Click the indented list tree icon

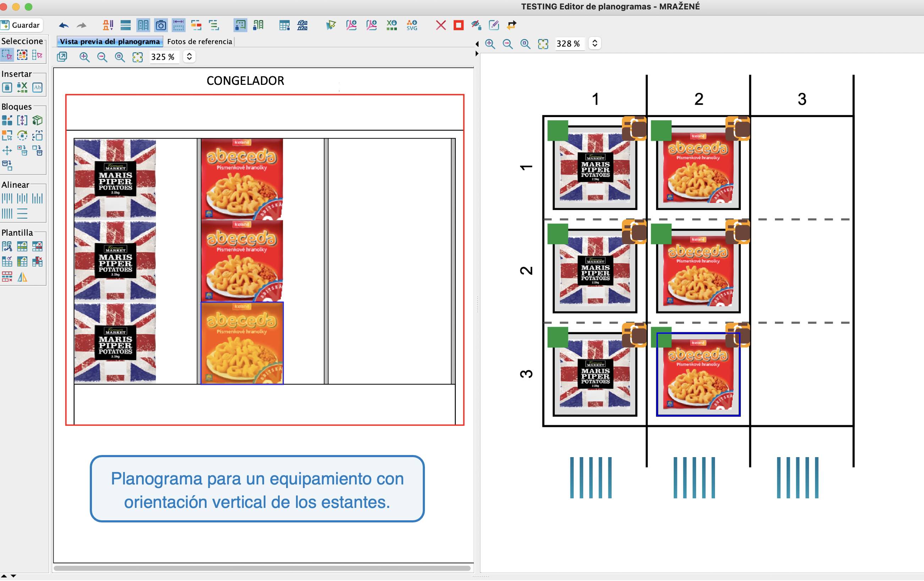[214, 25]
